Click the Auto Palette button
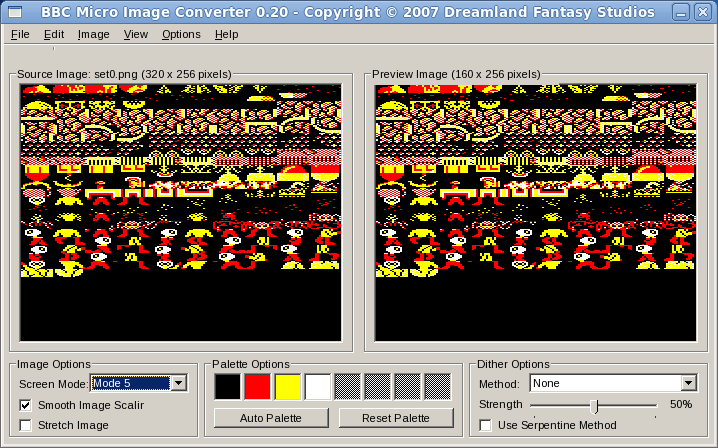 (x=271, y=418)
